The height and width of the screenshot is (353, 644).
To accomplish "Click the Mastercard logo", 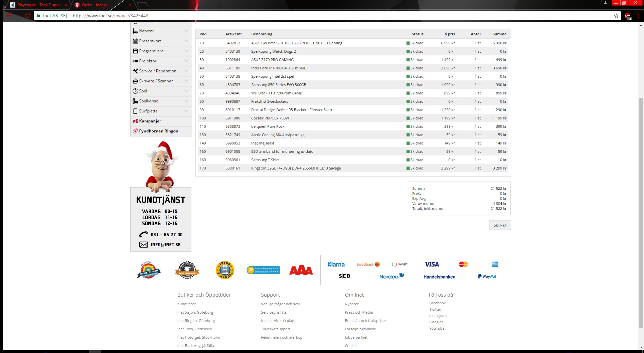I will pos(463,264).
